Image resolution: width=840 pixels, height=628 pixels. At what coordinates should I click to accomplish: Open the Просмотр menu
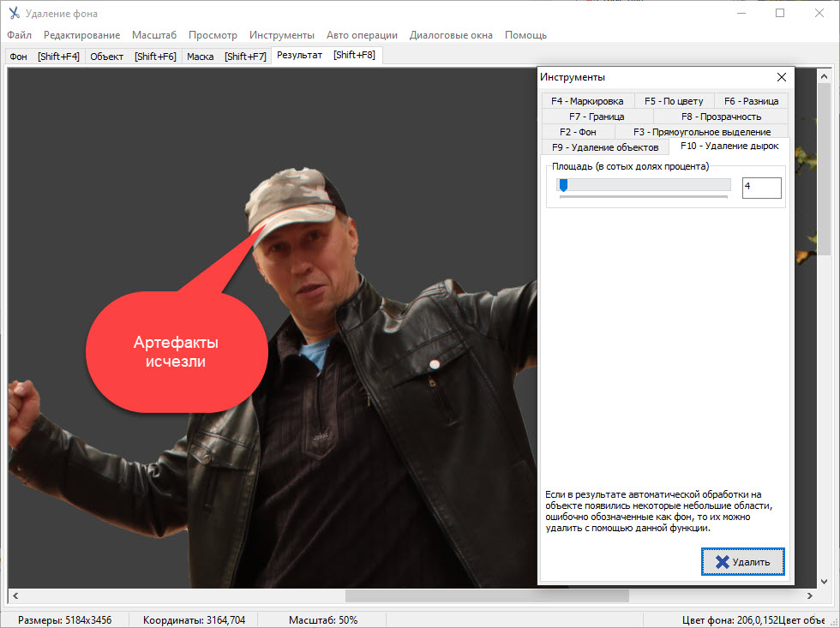213,35
